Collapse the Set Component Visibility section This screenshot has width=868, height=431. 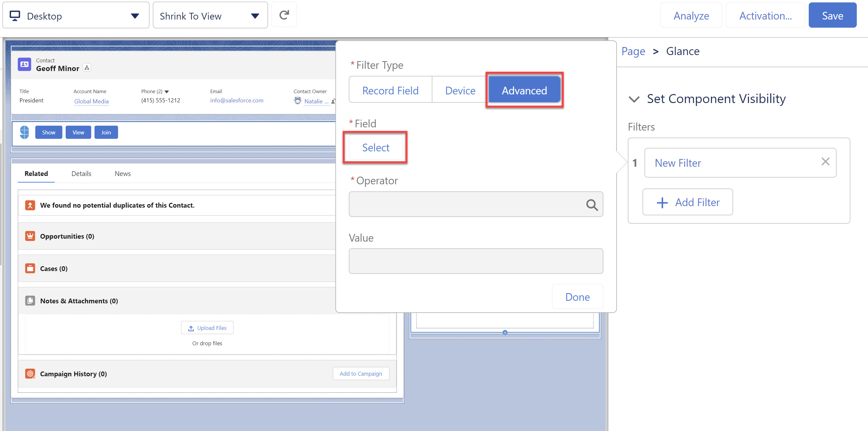[634, 99]
